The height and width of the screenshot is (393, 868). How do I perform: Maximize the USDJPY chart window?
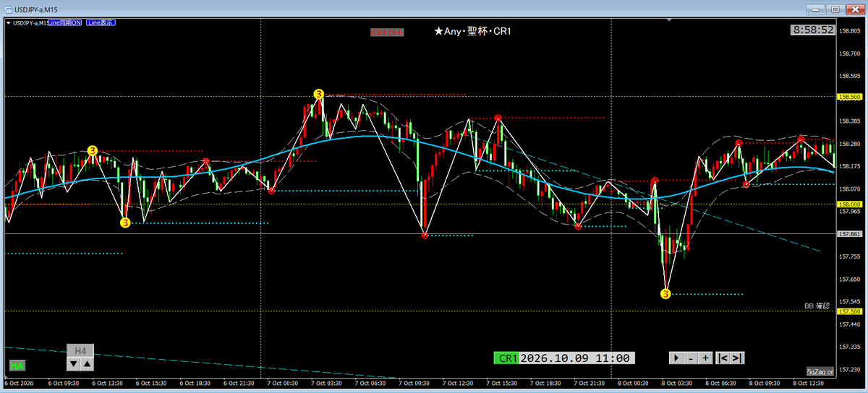pyautogui.click(x=835, y=9)
